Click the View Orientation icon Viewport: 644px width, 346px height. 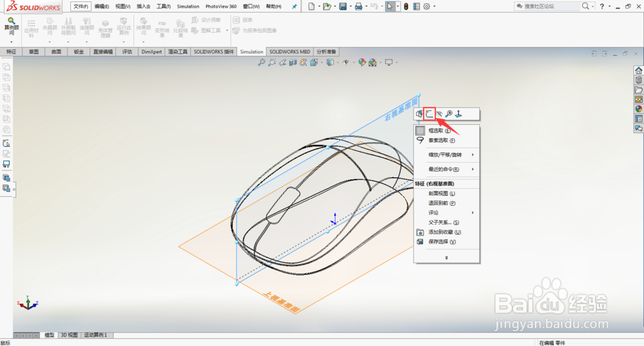(x=314, y=62)
